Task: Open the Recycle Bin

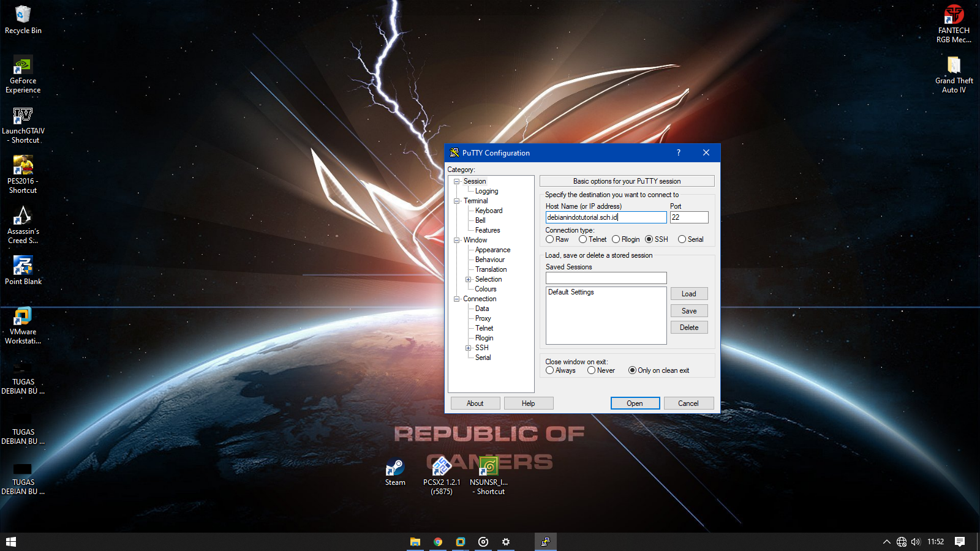Action: coord(23,15)
